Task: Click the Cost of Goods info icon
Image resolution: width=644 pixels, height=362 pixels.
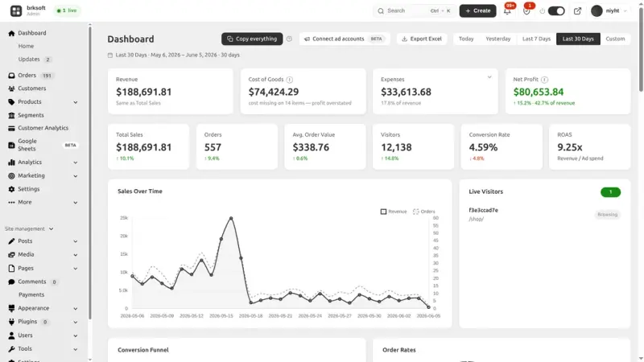Action: (290, 80)
